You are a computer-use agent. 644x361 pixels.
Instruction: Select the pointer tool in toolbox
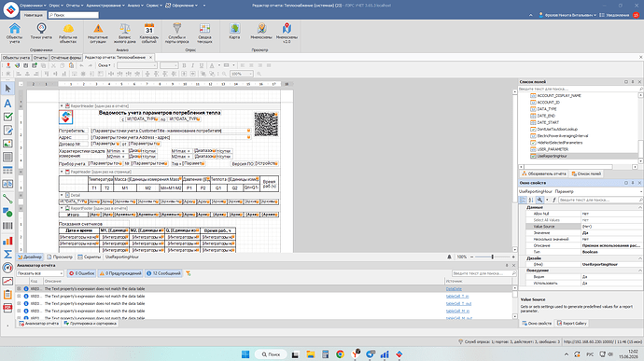7,89
